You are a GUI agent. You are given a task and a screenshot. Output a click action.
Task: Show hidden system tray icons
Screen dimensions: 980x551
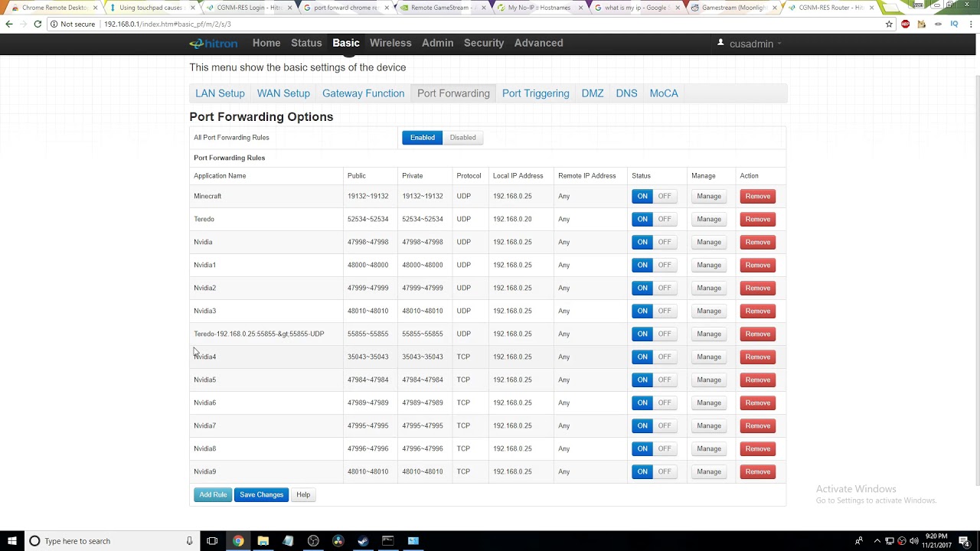tap(877, 541)
